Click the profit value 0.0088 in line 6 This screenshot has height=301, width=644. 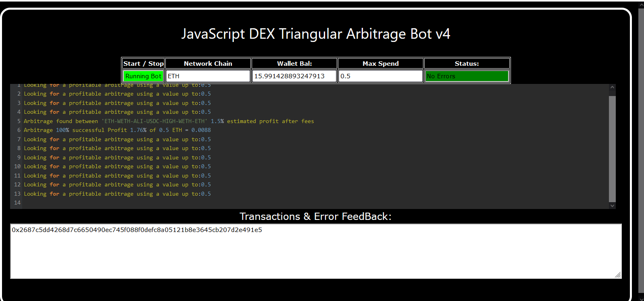pyautogui.click(x=201, y=130)
